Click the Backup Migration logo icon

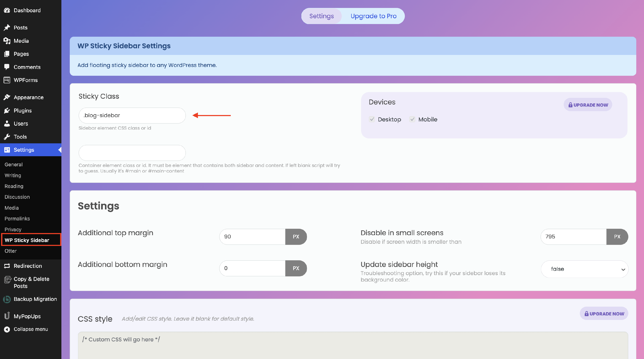pyautogui.click(x=7, y=299)
